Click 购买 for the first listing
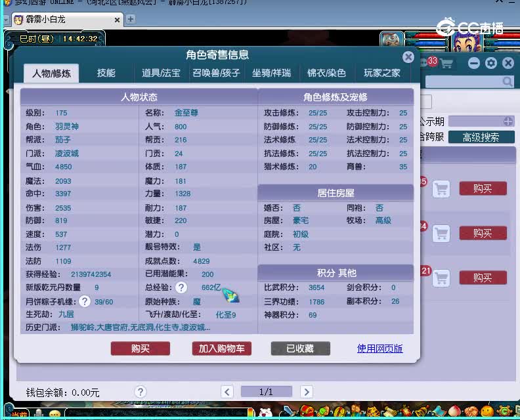Screen dimensions: 520x420 483,188
